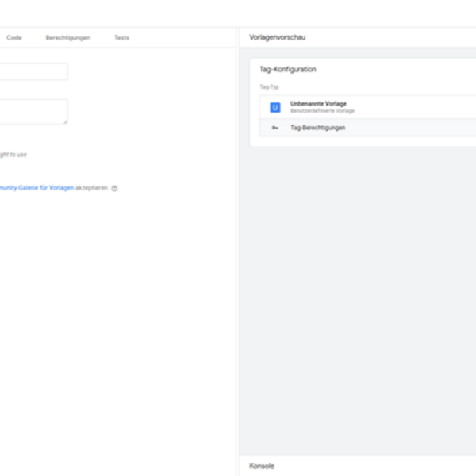476x476 pixels.
Task: Click the italic 'right to use' text
Action: coord(13,155)
